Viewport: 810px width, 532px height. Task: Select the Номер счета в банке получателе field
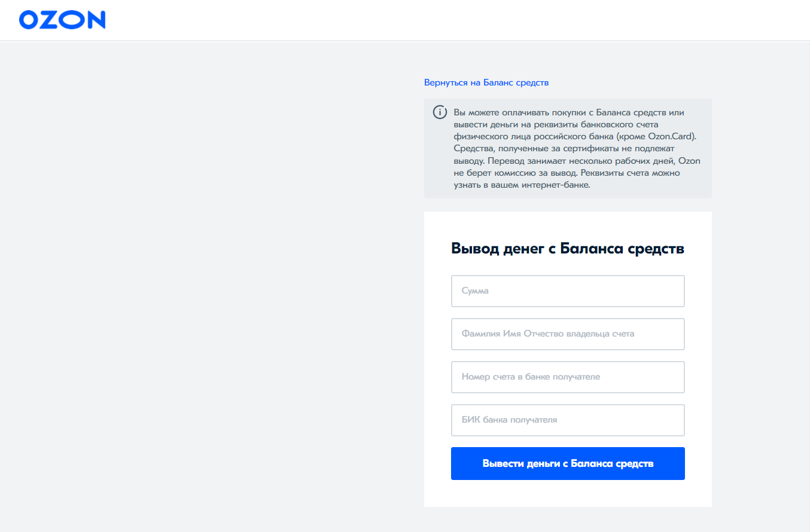pyautogui.click(x=568, y=377)
